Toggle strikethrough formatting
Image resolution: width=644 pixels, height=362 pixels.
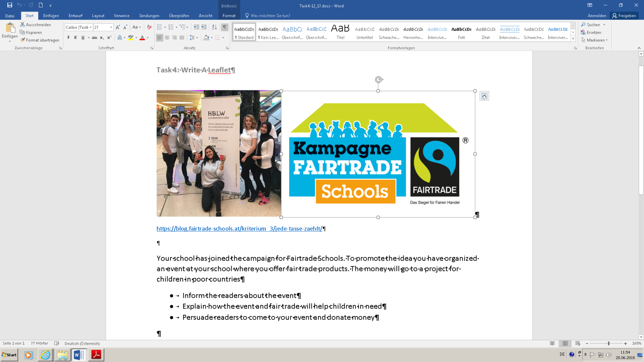click(94, 38)
